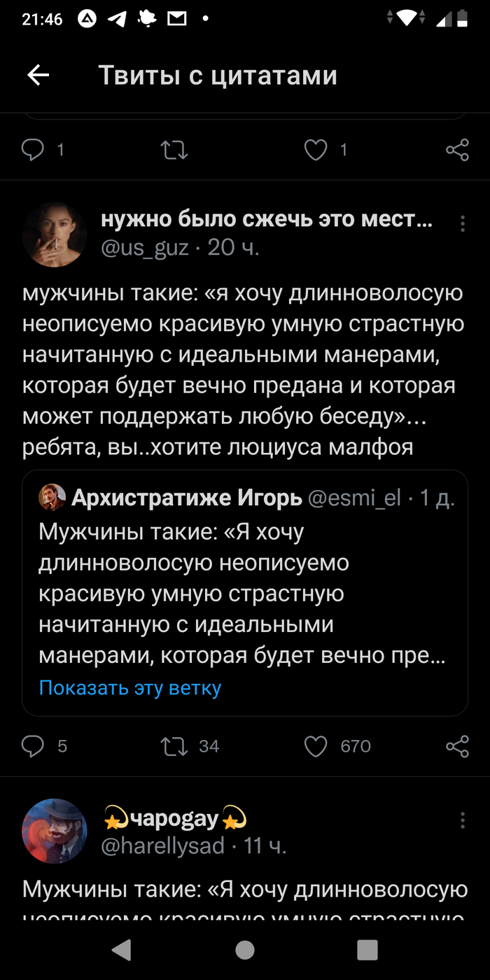Share the top partially visible tweet
Image resolution: width=490 pixels, height=980 pixels.
(x=457, y=150)
